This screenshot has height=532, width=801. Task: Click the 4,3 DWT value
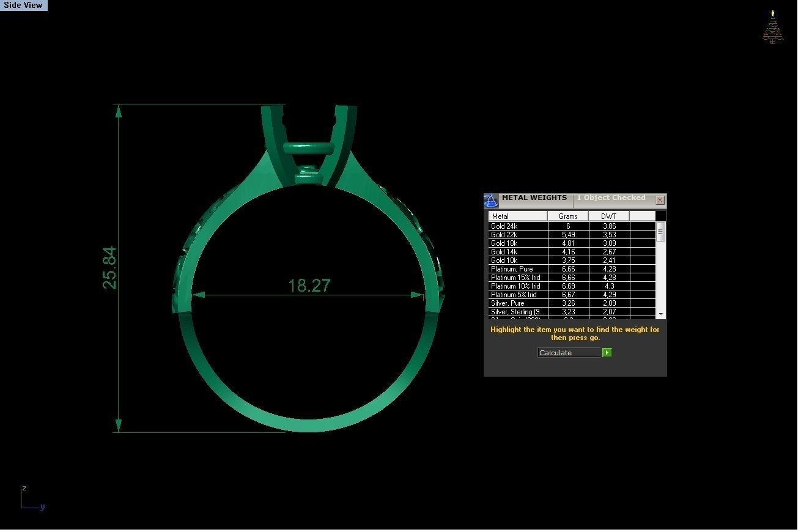click(x=609, y=286)
